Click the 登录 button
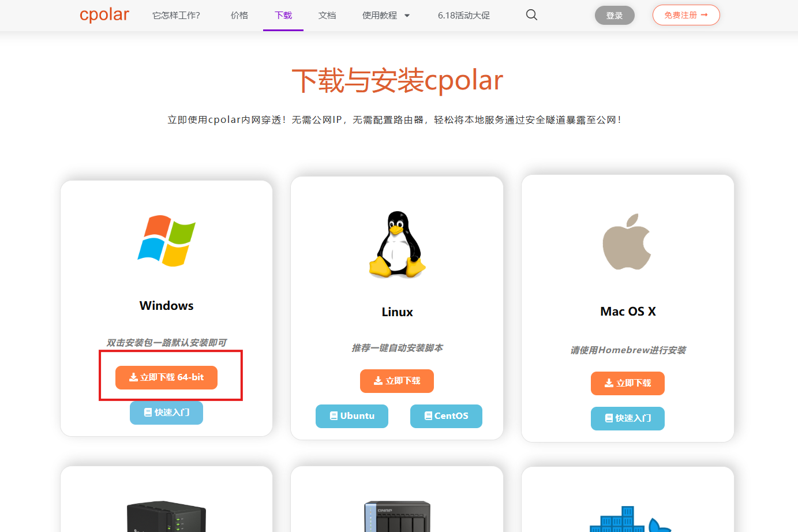Screen dimensions: 798x532 615,15
